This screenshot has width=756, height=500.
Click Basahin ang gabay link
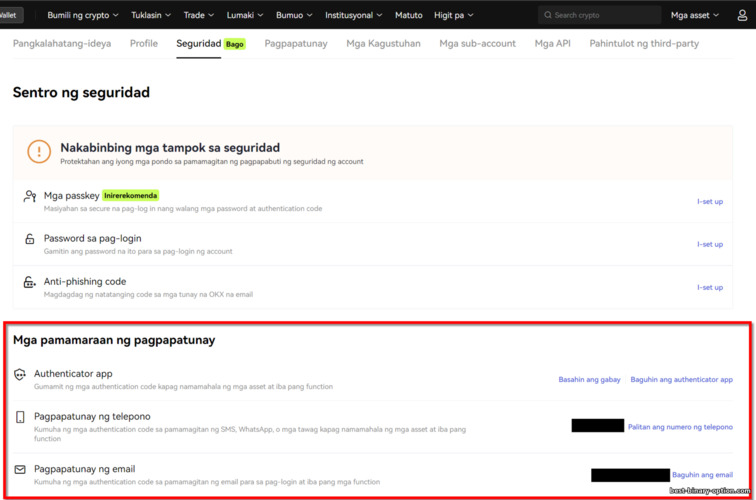[x=589, y=380]
